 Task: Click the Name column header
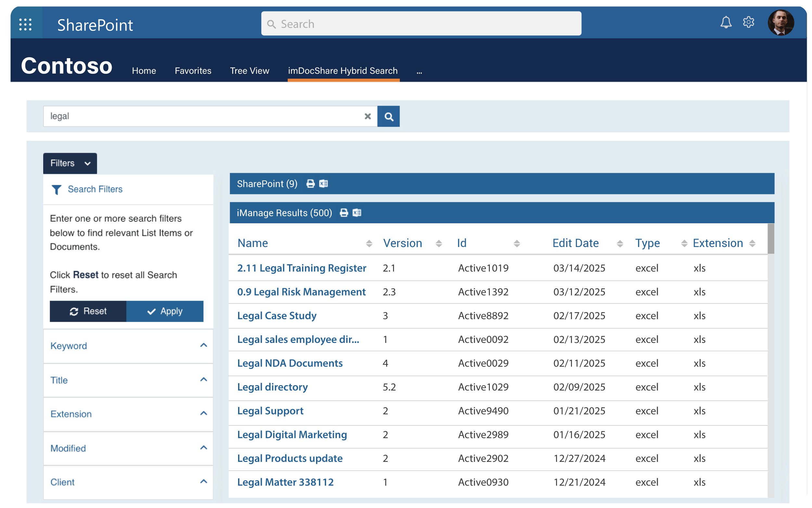point(252,243)
